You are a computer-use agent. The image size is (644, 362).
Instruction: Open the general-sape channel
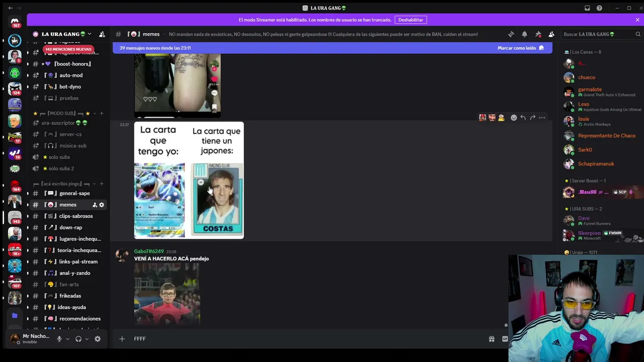click(68, 193)
